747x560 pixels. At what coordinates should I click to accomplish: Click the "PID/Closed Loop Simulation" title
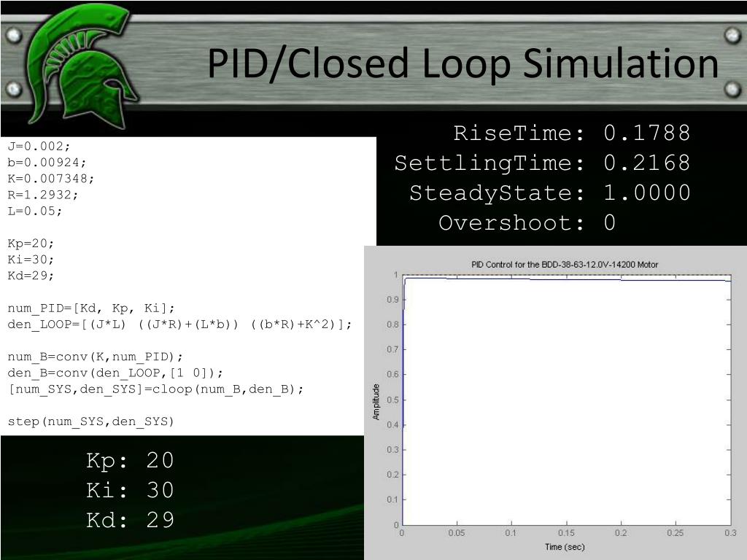pyautogui.click(x=463, y=63)
